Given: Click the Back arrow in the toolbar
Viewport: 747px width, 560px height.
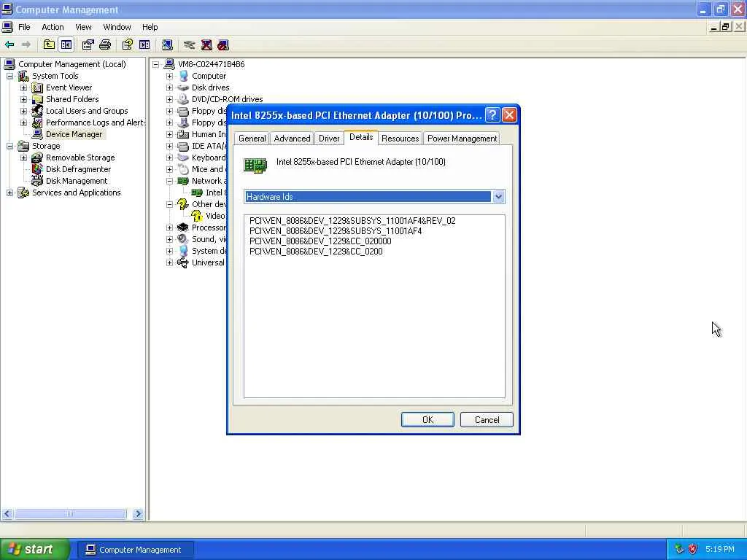Looking at the screenshot, I should point(9,44).
